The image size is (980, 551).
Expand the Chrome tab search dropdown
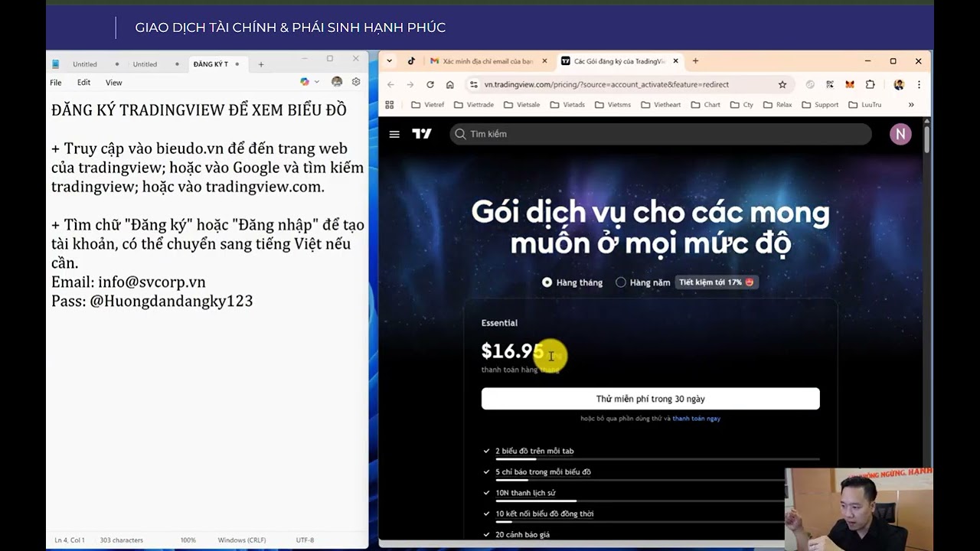390,61
